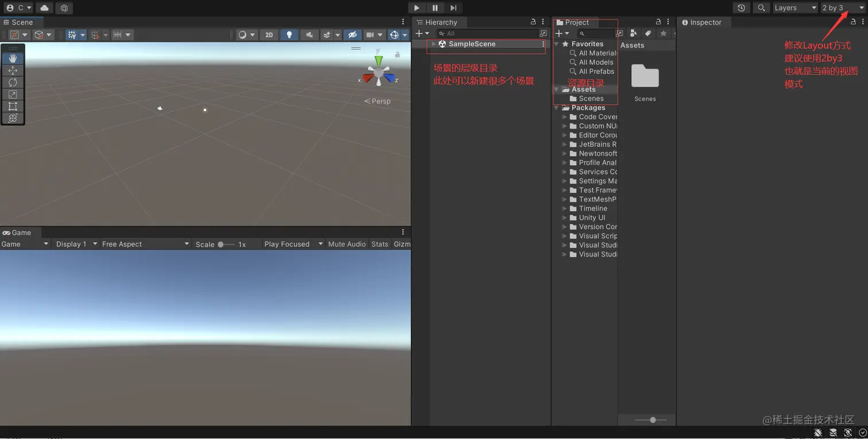This screenshot has height=439, width=868.
Task: Toggle Persp projection label
Action: click(377, 101)
